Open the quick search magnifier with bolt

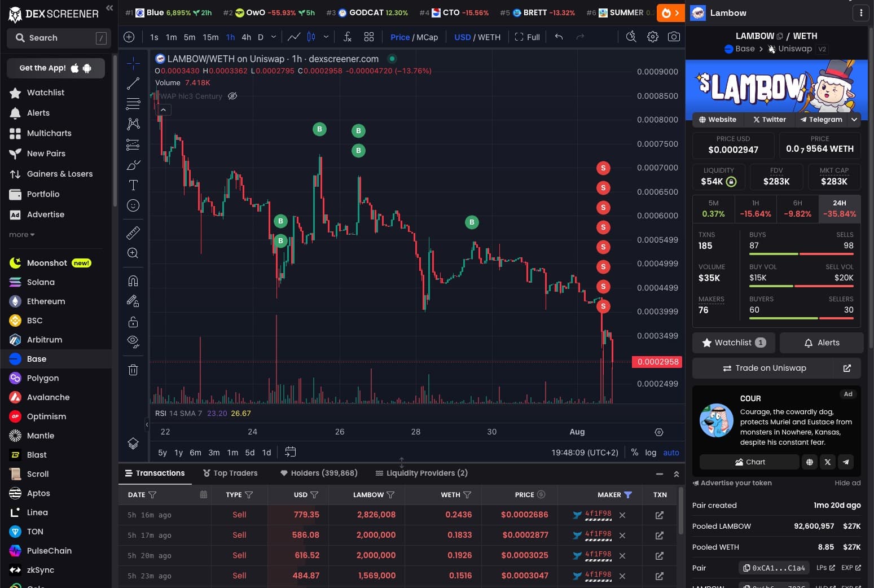[631, 37]
